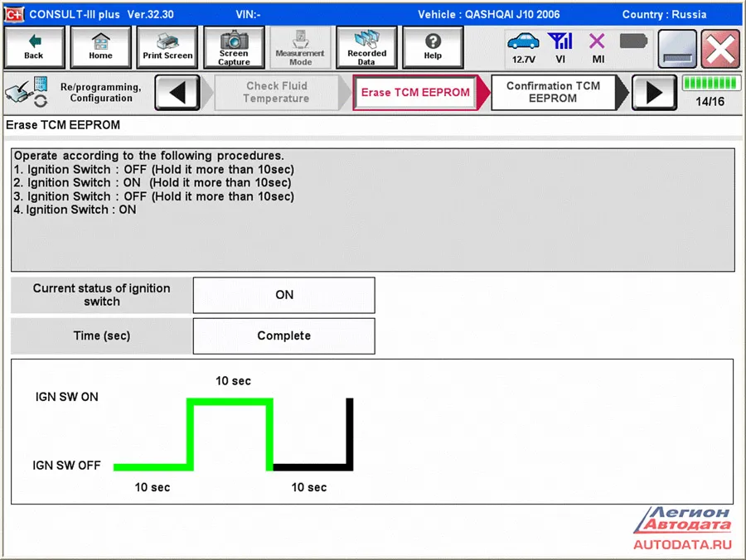Click the Time field showing Complete
Screen dimensions: 746x560
pyautogui.click(x=283, y=336)
